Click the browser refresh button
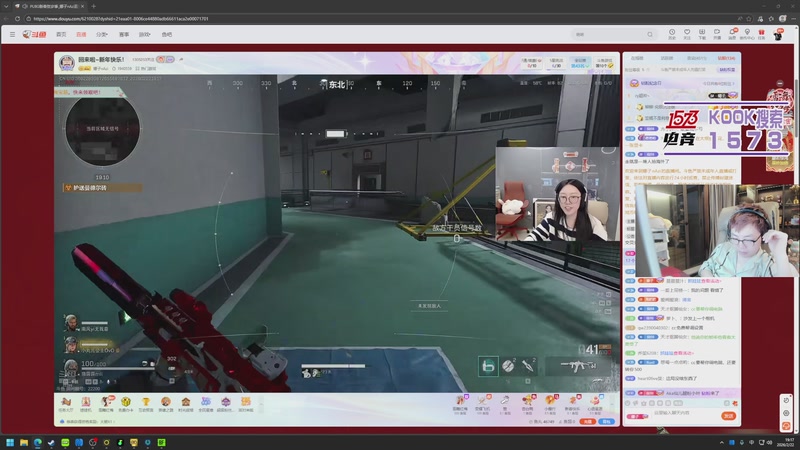This screenshot has height=450, width=800. coord(17,19)
